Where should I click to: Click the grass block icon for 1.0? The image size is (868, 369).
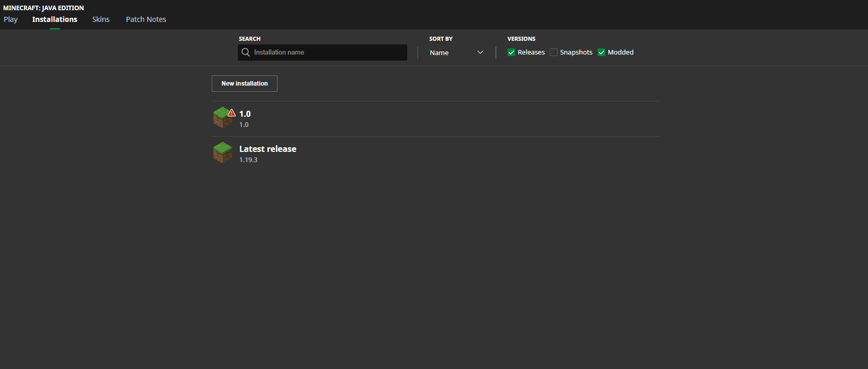coord(221,118)
